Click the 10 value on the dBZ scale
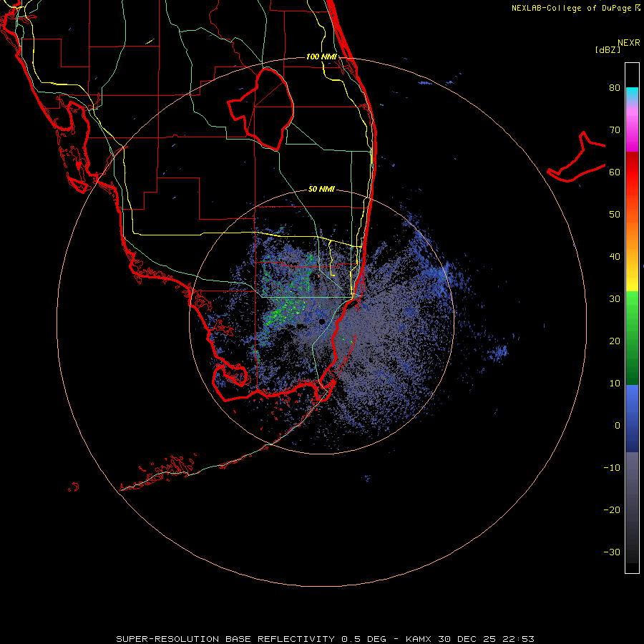 [615, 384]
